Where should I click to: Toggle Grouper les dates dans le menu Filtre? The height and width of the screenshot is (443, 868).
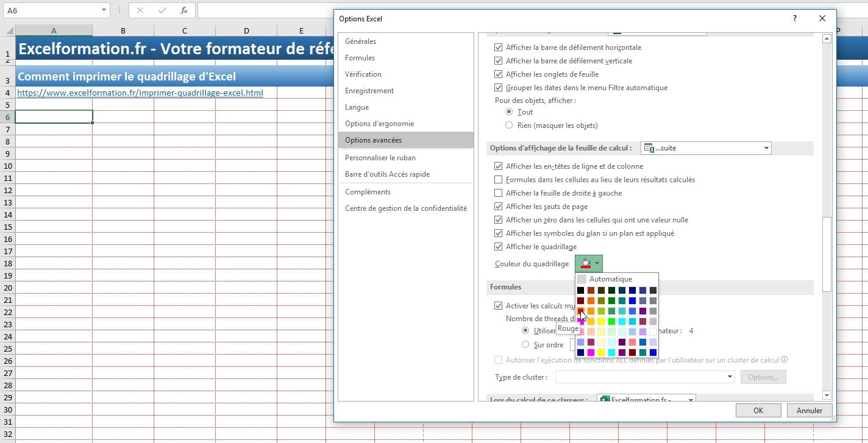498,88
